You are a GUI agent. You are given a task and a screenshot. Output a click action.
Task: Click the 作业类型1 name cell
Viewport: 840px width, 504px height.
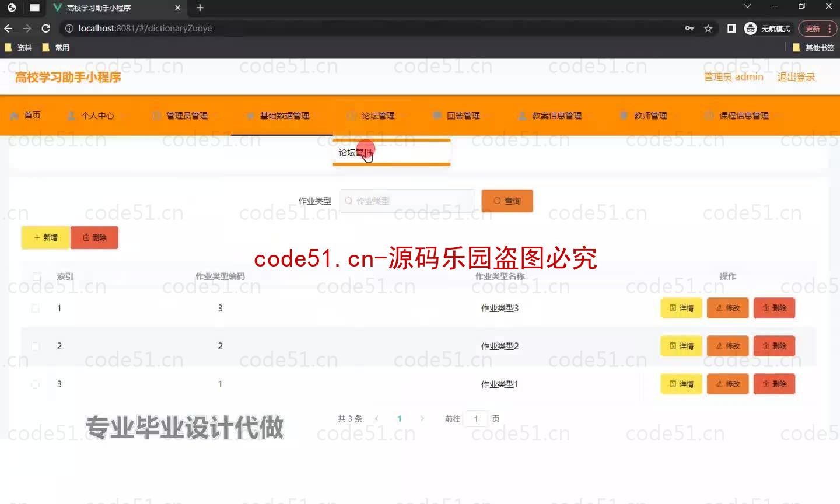[x=500, y=384]
